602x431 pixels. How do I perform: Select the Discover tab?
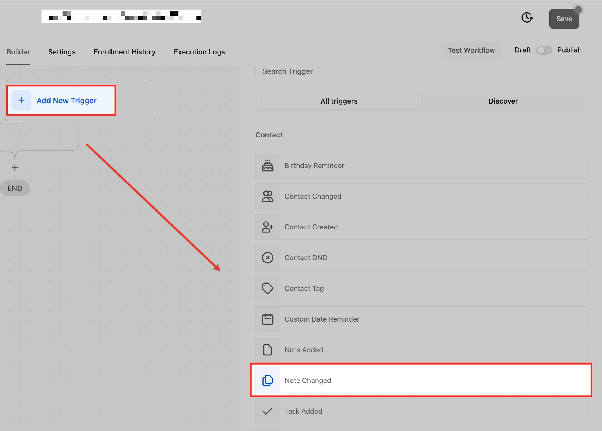pos(503,101)
